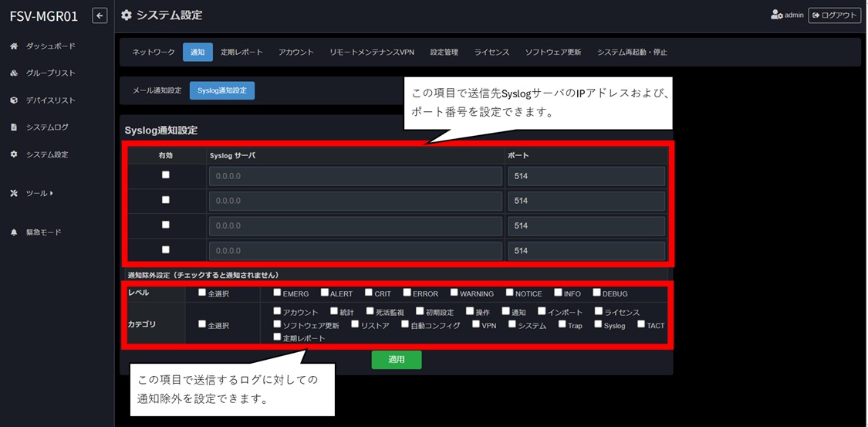Switch to the ライセンス tab
The height and width of the screenshot is (427, 868).
(491, 52)
